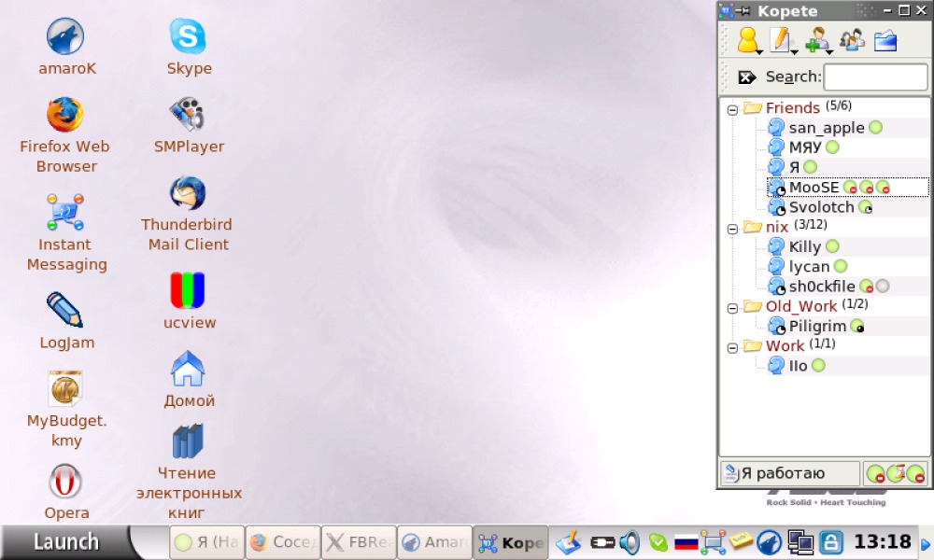Select contact Piligrim in Old_Work
Image resolution: width=934 pixels, height=560 pixels.
816,326
